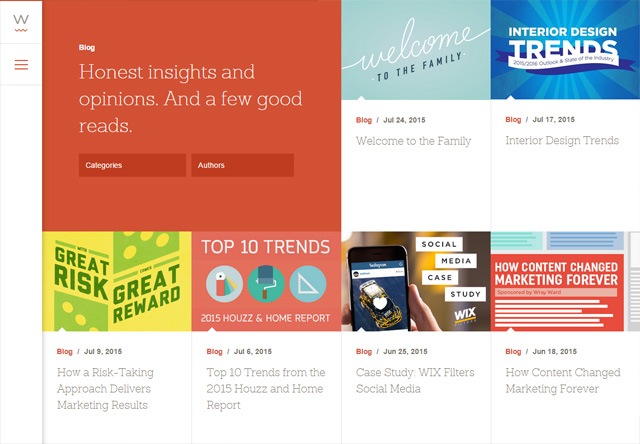This screenshot has height=444, width=640.
Task: Click the Blog tag beside Jun 25, 2015
Action: pos(364,351)
